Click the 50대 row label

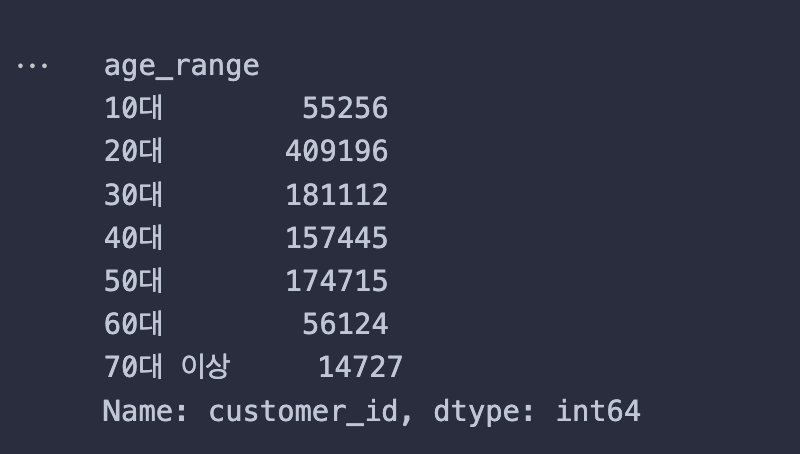tap(133, 281)
